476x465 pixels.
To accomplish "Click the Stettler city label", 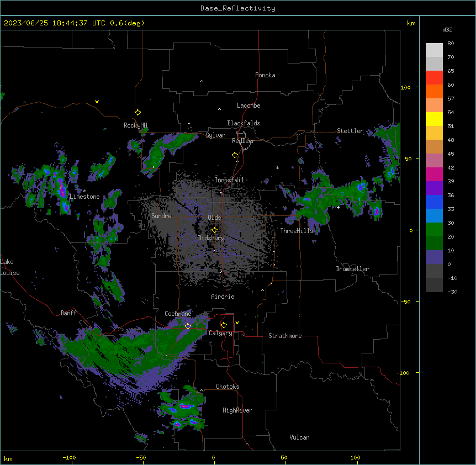I will click(350, 131).
